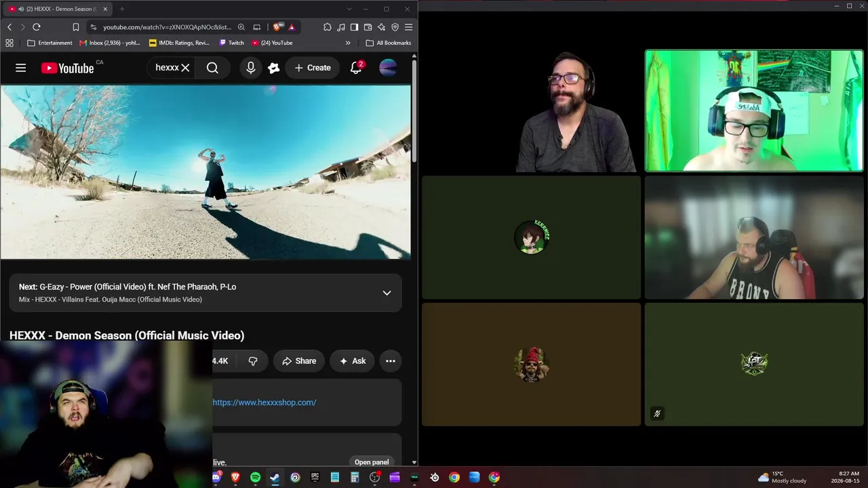Open Spotify from the taskbar
The image size is (868, 488).
[x=255, y=477]
